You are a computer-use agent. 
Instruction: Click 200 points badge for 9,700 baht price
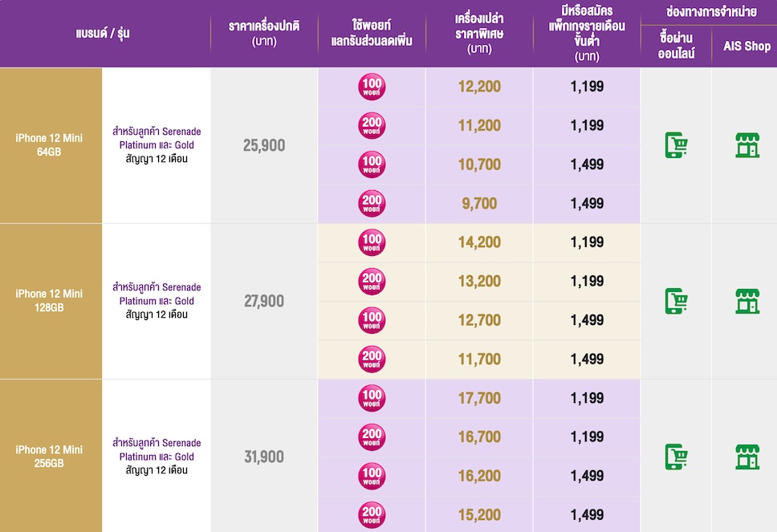point(372,204)
